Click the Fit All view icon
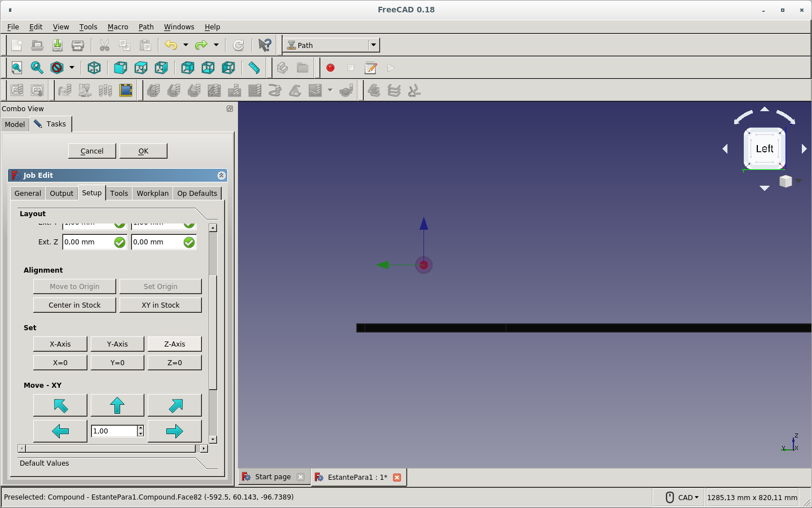812x508 pixels. pyautogui.click(x=17, y=68)
